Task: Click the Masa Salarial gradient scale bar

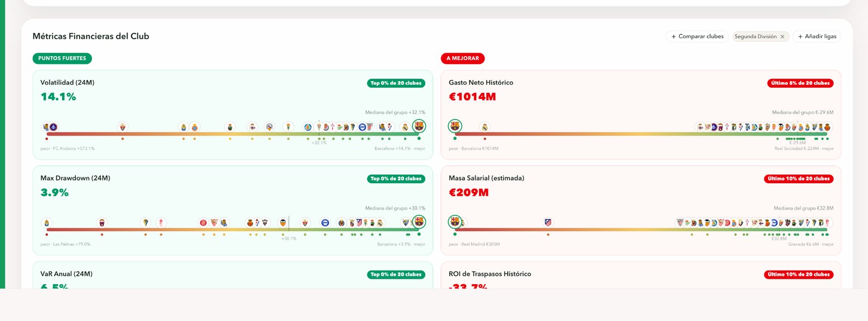Action: click(x=641, y=229)
